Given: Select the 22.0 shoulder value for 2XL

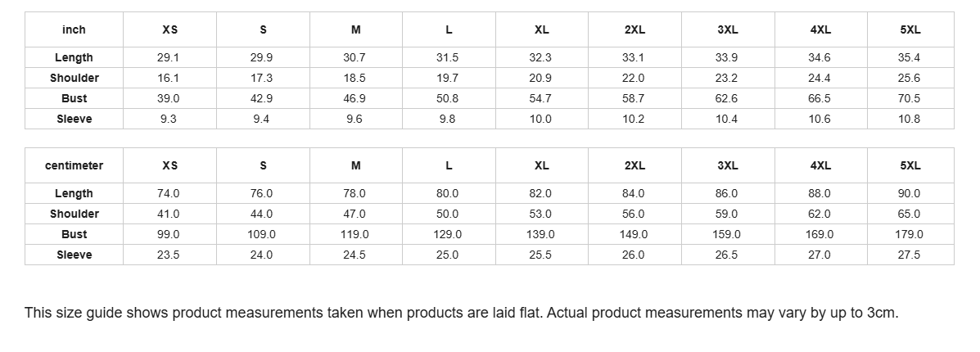Looking at the screenshot, I should pos(634,78).
